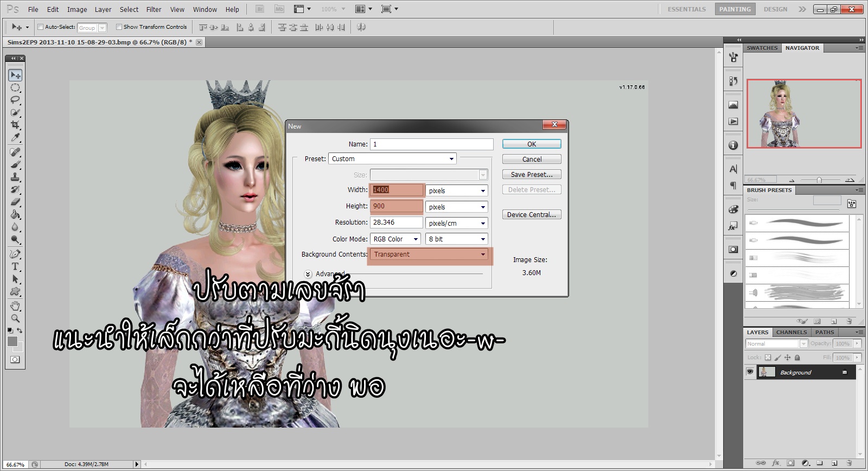The width and height of the screenshot is (868, 471).
Task: Click Cancel in the New dialog
Action: coord(532,159)
